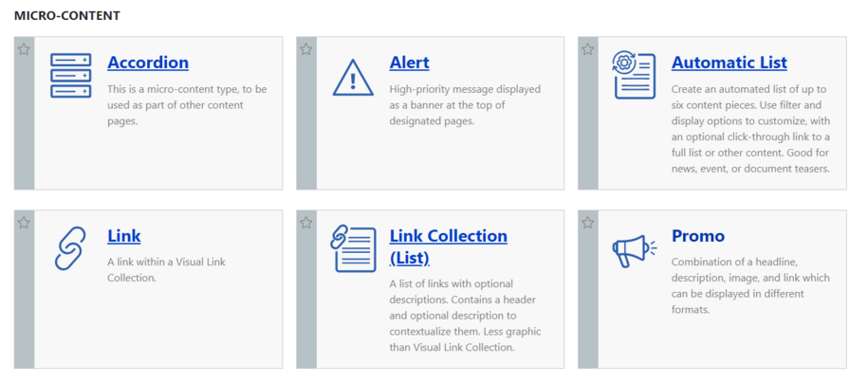Click the Promo megaphone icon

pyautogui.click(x=635, y=251)
